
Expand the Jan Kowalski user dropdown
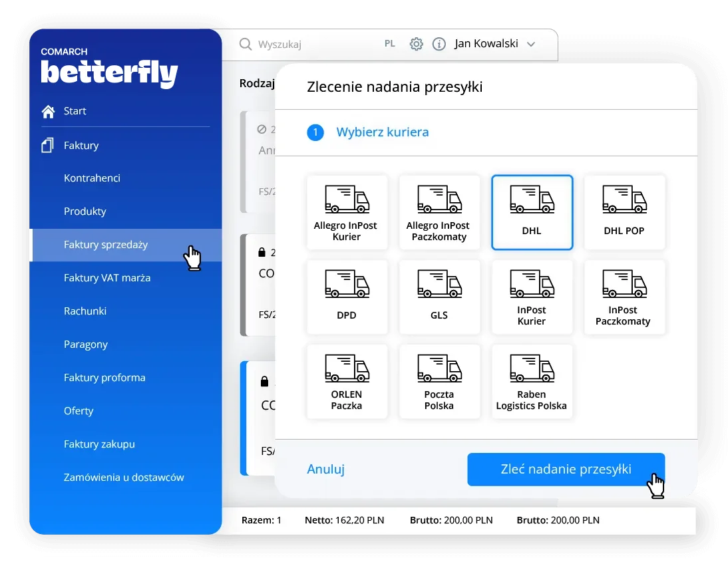pos(494,44)
